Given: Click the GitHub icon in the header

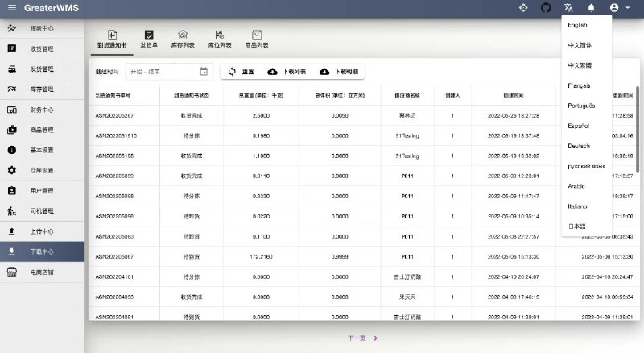Looking at the screenshot, I should click(546, 8).
